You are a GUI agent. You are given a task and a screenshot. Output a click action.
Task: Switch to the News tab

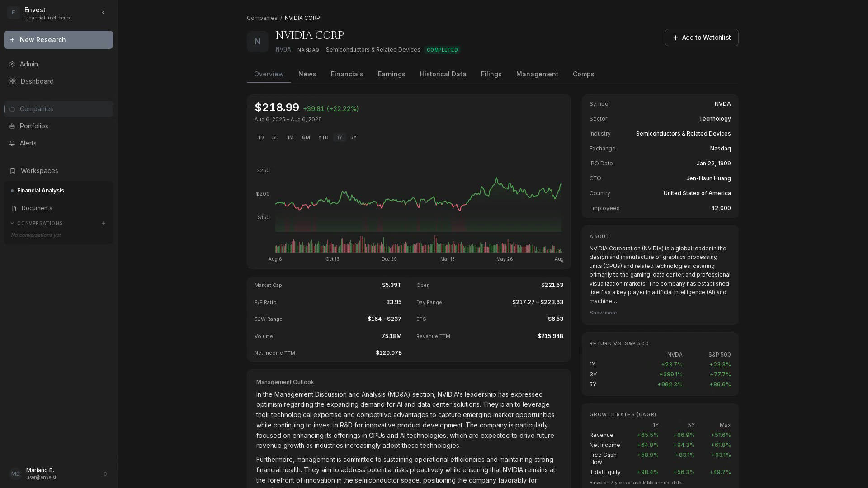point(307,74)
